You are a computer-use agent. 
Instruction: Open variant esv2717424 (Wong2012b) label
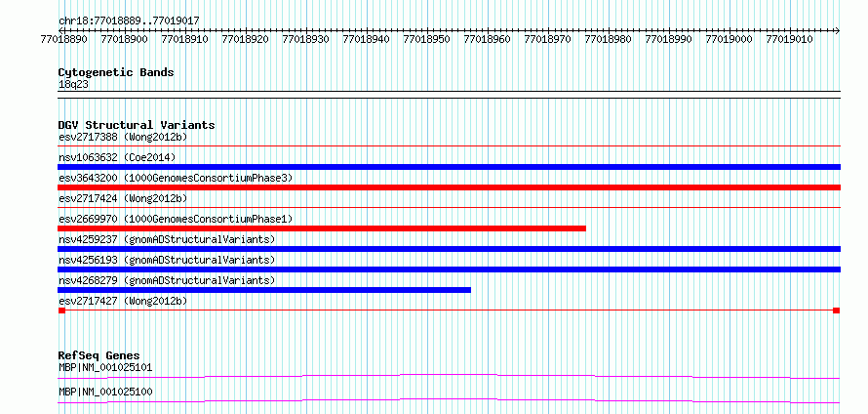[x=123, y=198]
